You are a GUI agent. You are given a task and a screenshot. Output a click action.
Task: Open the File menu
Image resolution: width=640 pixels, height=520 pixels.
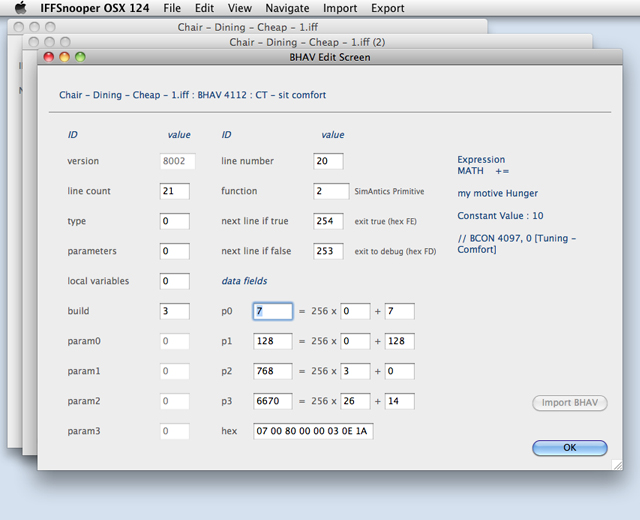(x=172, y=8)
